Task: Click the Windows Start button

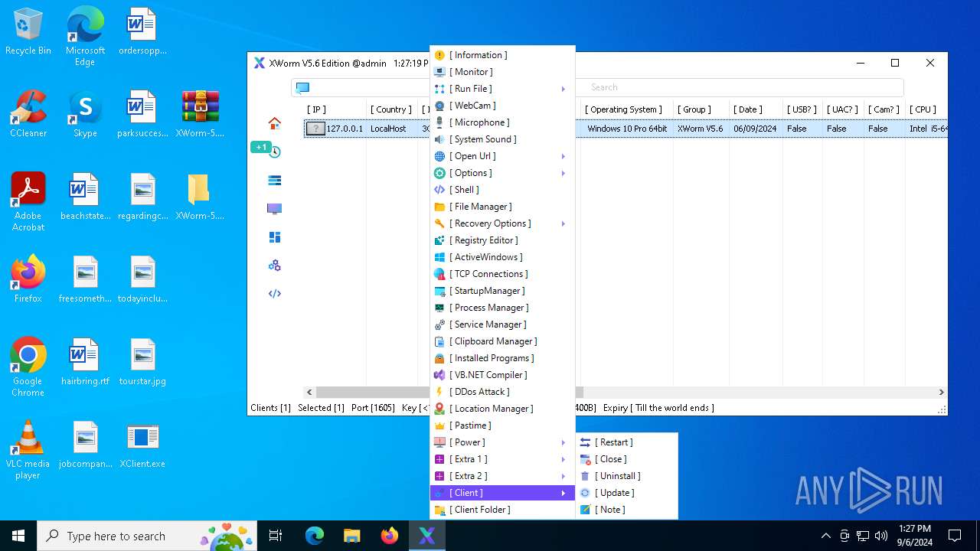Action: click(x=18, y=536)
